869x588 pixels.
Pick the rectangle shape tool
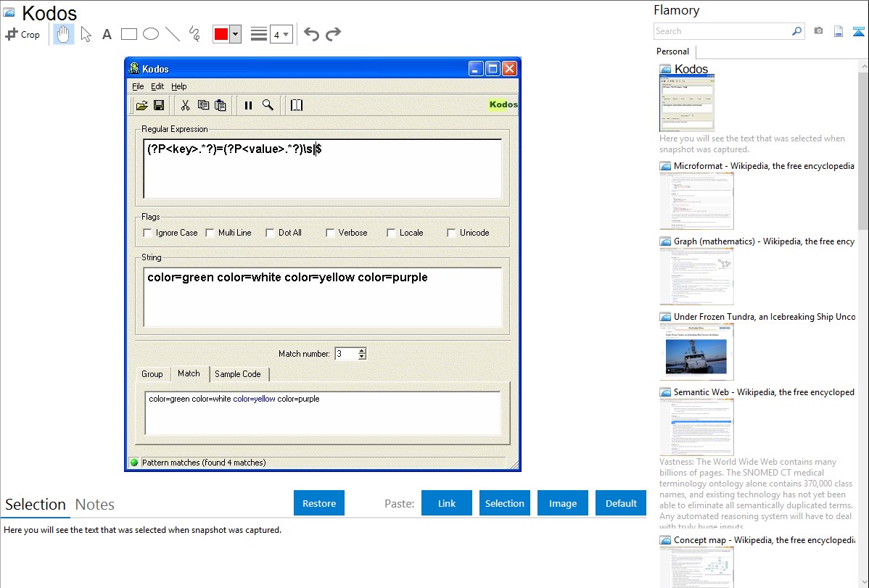pyautogui.click(x=129, y=34)
